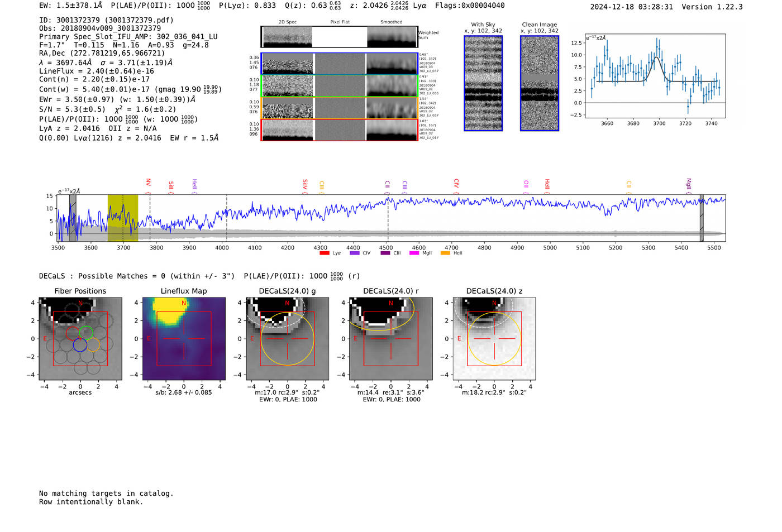Click 'x, y: 102, 342' under With Sky
782x532 pixels.
click(x=483, y=31)
